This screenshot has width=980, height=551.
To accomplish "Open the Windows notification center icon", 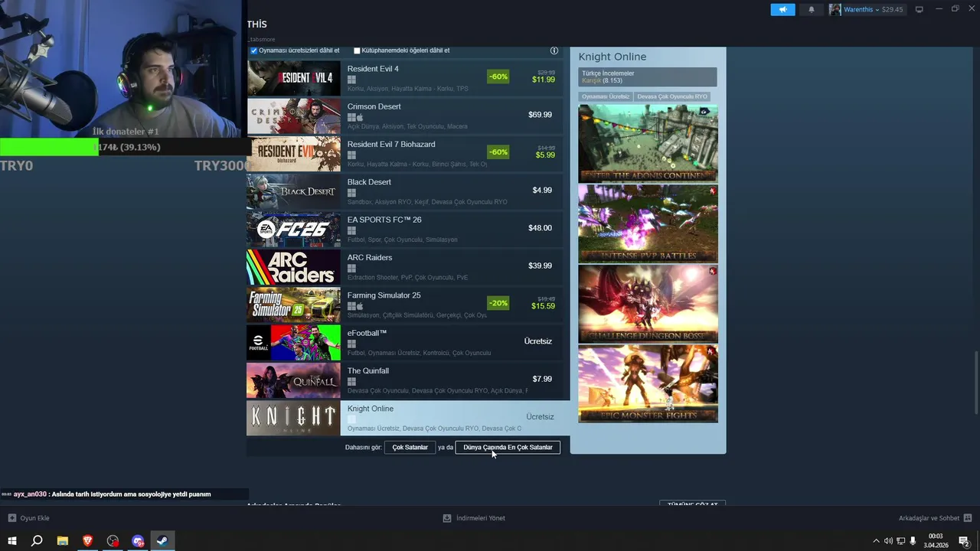I will point(965,541).
